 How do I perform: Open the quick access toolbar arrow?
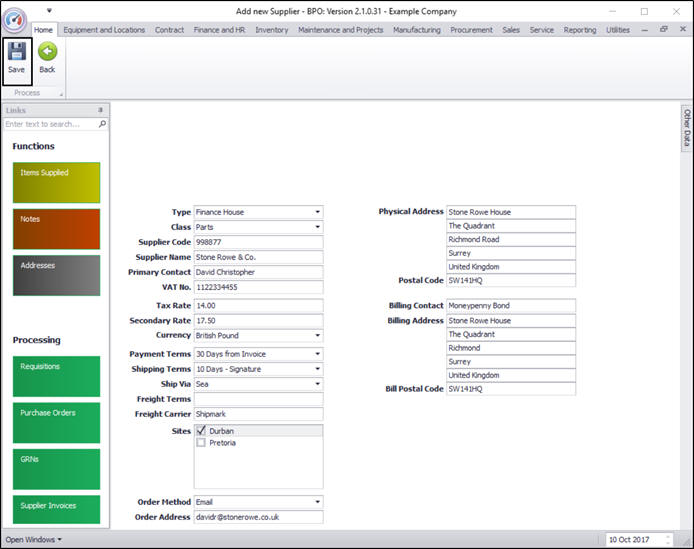tap(49, 11)
